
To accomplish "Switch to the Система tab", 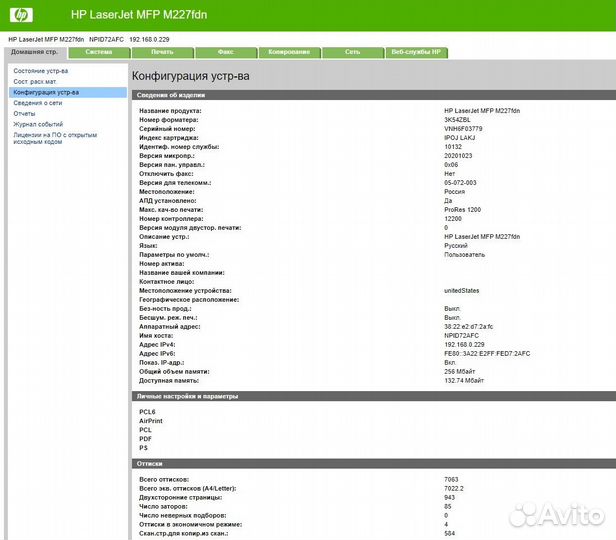I will pyautogui.click(x=99, y=52).
